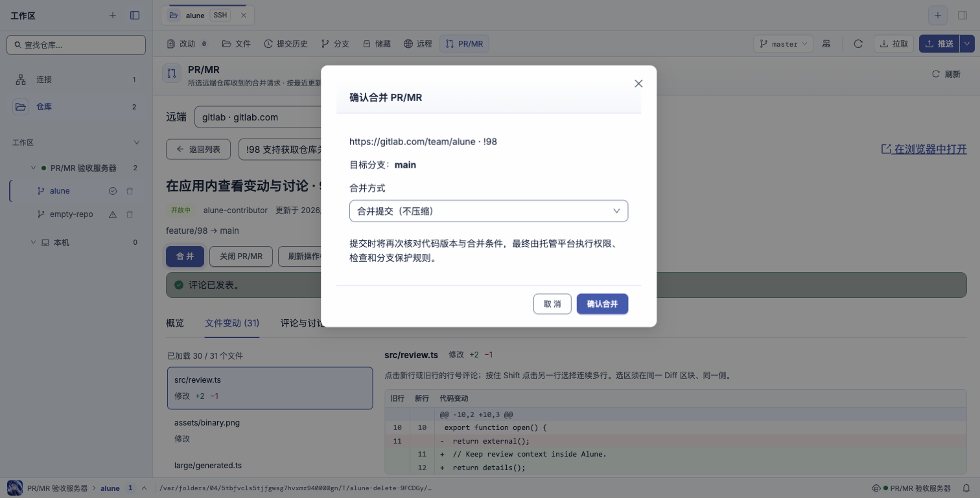Open new tab with top-right plus

[x=937, y=15]
